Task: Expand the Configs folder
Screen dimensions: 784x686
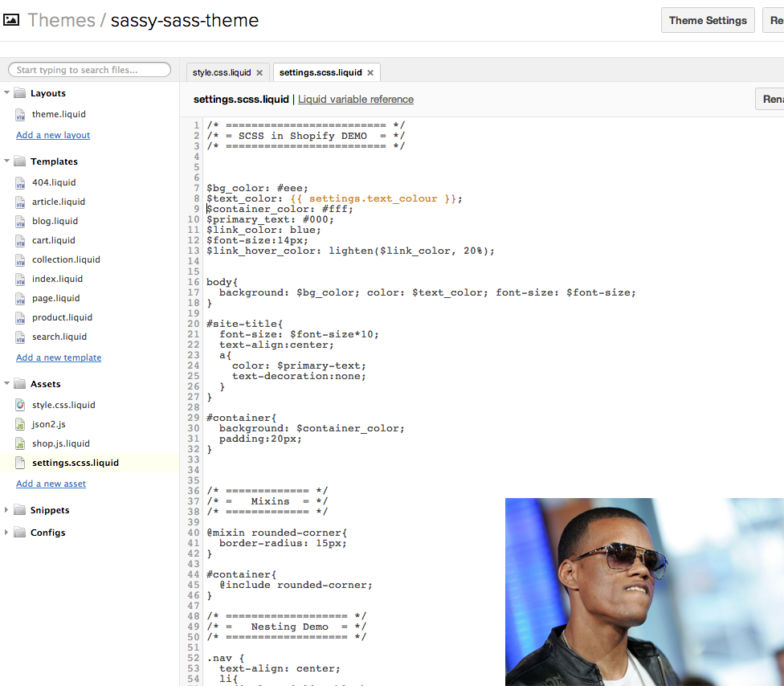Action: point(7,533)
